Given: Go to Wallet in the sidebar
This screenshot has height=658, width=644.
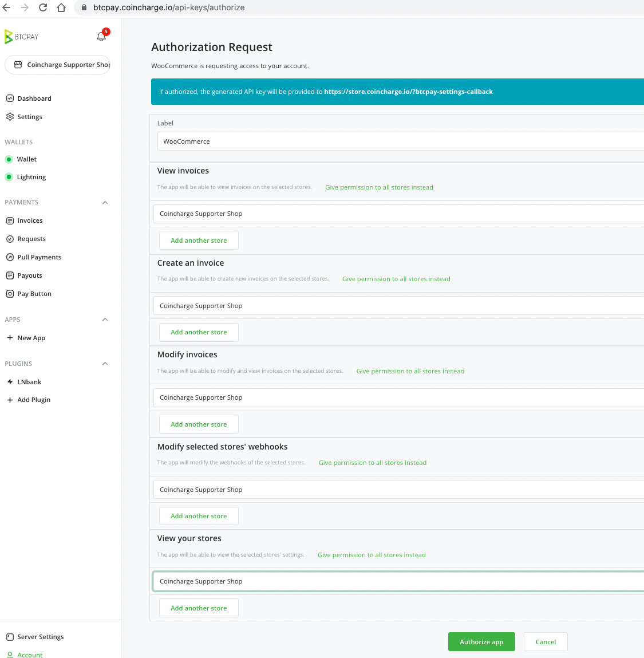Looking at the screenshot, I should pos(27,159).
